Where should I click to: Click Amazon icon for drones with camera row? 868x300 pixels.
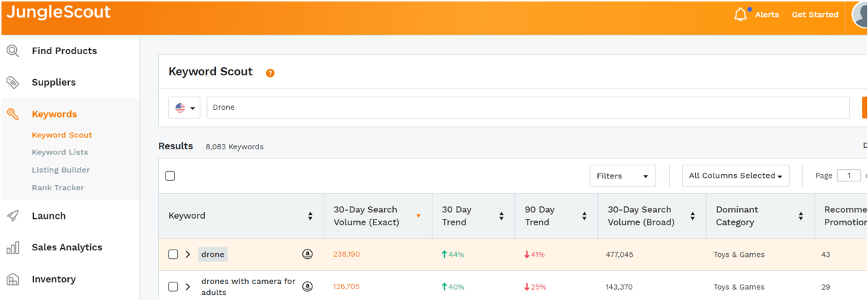click(x=308, y=286)
